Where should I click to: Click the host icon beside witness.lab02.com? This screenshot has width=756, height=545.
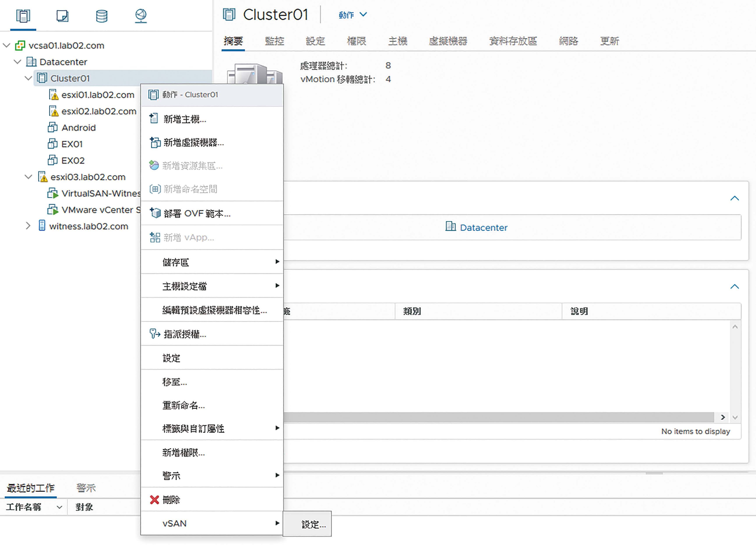42,226
